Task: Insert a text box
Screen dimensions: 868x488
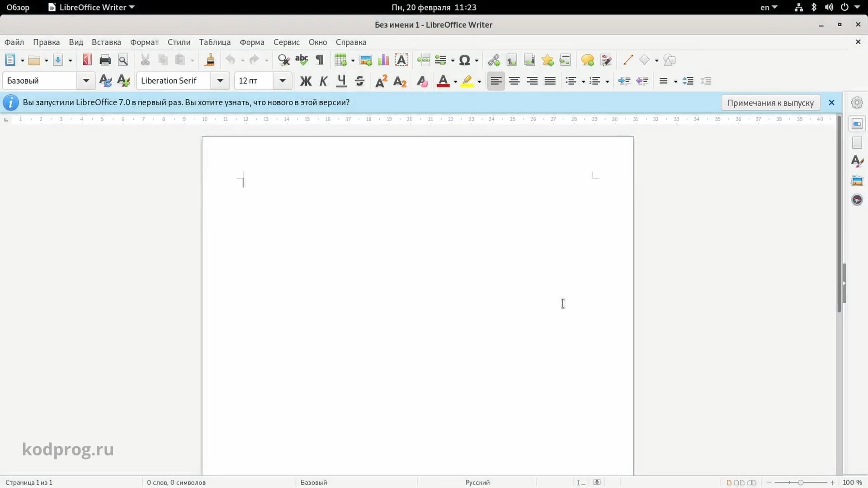Action: tap(401, 60)
